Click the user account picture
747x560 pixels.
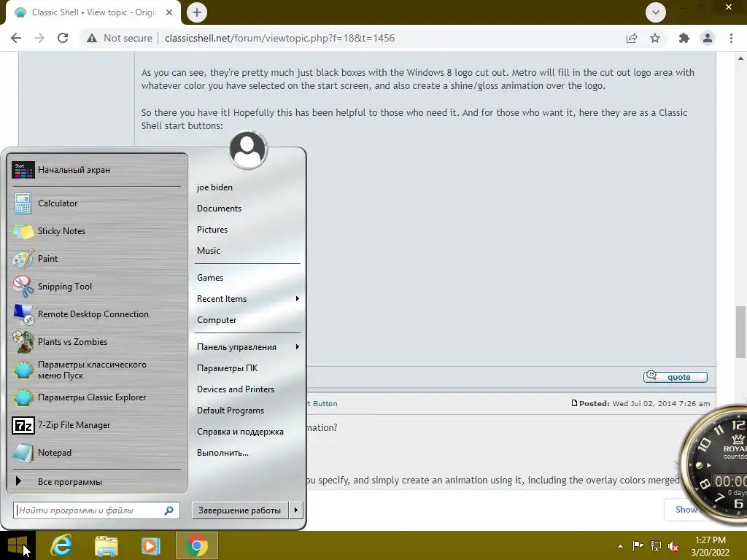pos(248,149)
